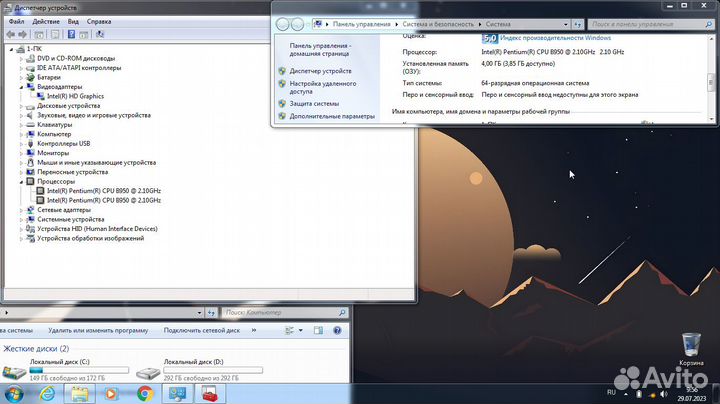Open Windows Media Player from the taskbar
720x404 pixels.
(x=111, y=394)
